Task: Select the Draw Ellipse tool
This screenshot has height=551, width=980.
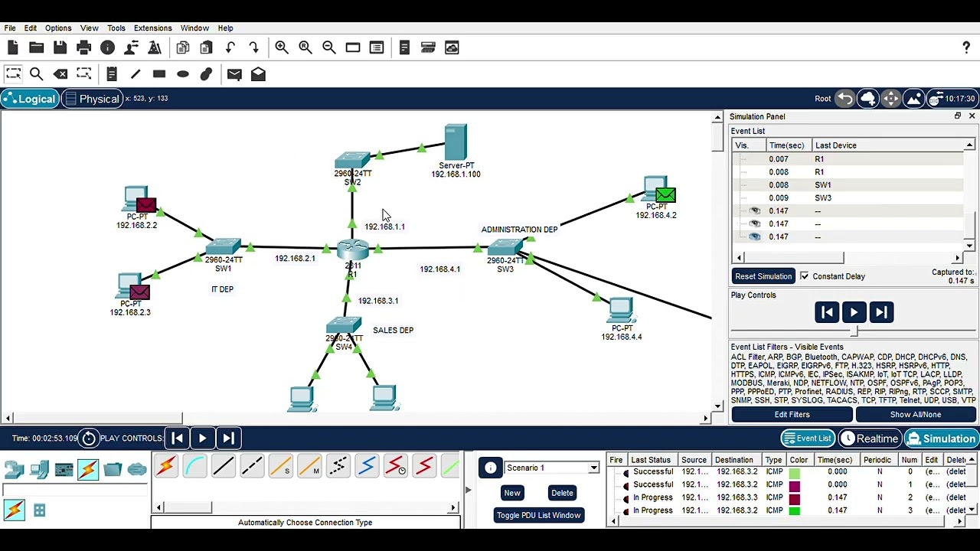Action: [183, 74]
